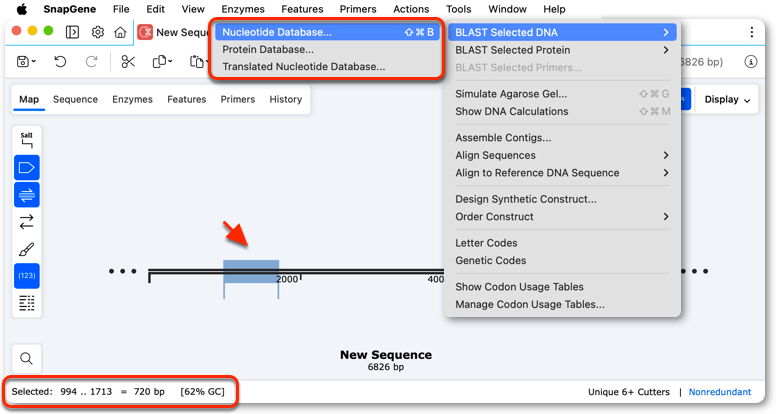
Task: Click the undo arrow icon
Action: pos(60,62)
